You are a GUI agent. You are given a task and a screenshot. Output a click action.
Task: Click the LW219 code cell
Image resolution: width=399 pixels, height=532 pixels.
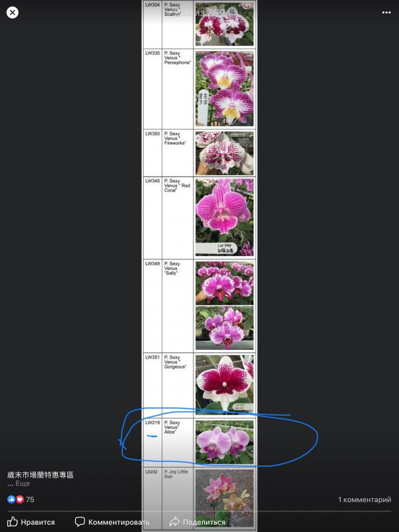[152, 442]
